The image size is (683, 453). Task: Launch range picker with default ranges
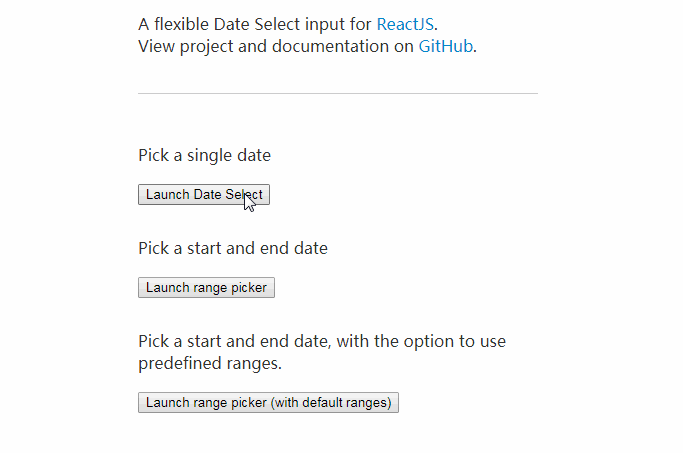[x=269, y=403]
